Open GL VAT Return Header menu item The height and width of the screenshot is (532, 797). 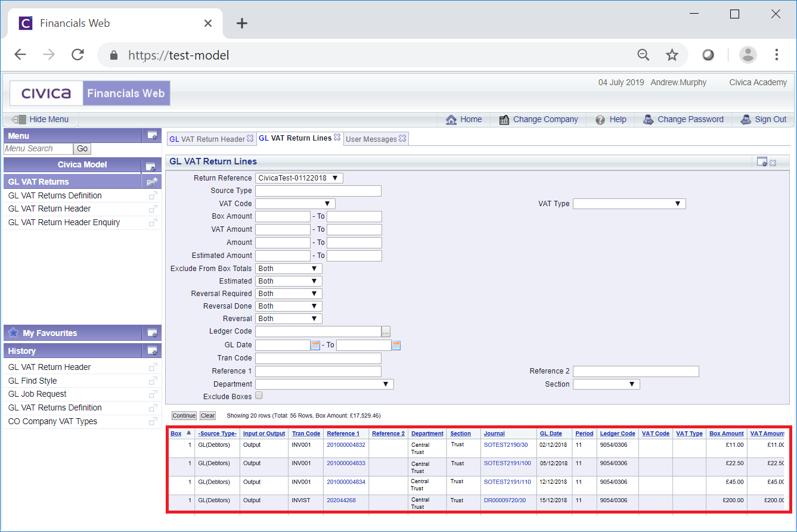coord(49,209)
